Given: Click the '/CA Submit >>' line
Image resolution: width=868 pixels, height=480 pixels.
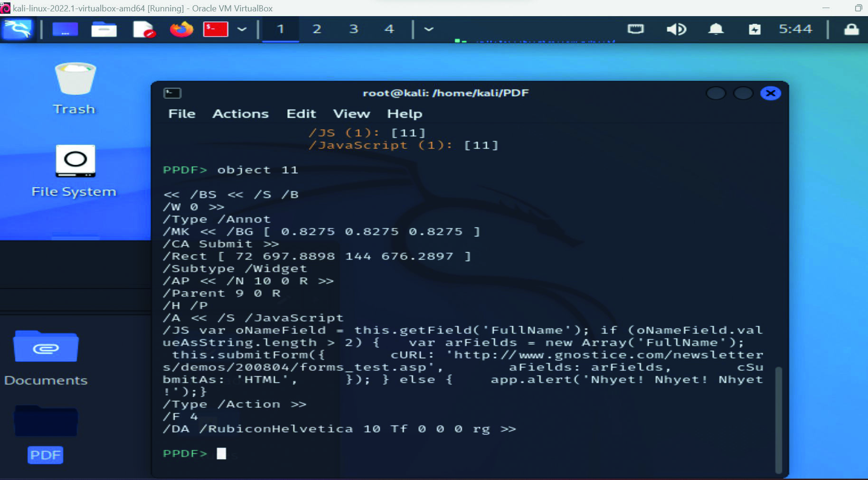Looking at the screenshot, I should tap(221, 244).
